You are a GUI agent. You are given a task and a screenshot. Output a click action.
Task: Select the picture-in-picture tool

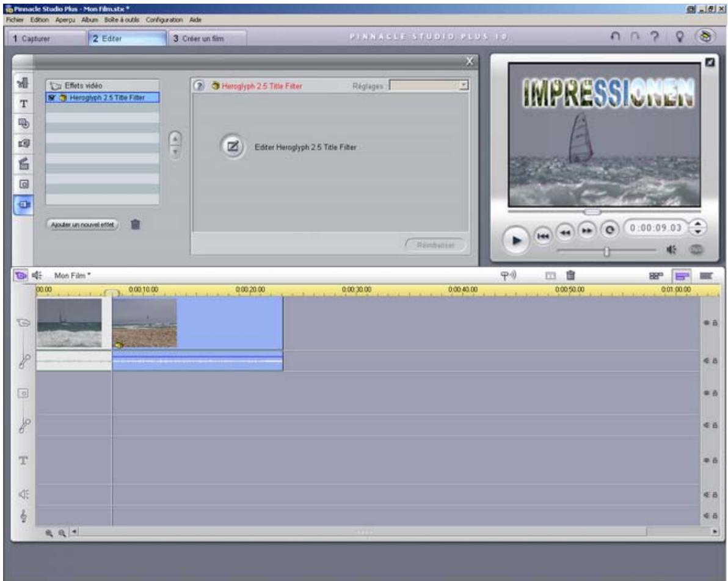23,184
